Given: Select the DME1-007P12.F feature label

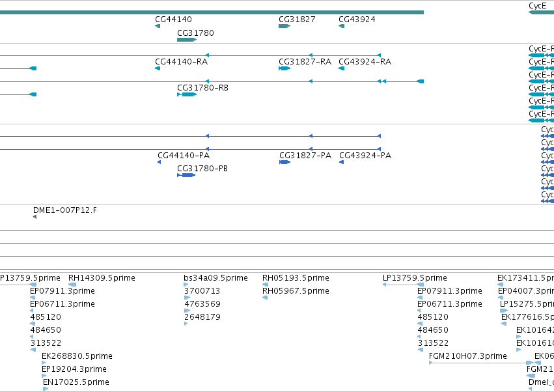Looking at the screenshot, I should 65,210.
